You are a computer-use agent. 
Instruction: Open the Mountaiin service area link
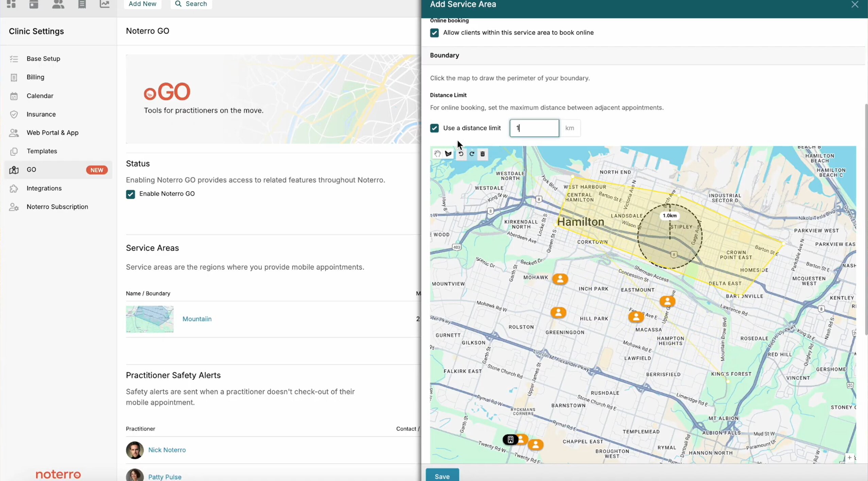197,319
